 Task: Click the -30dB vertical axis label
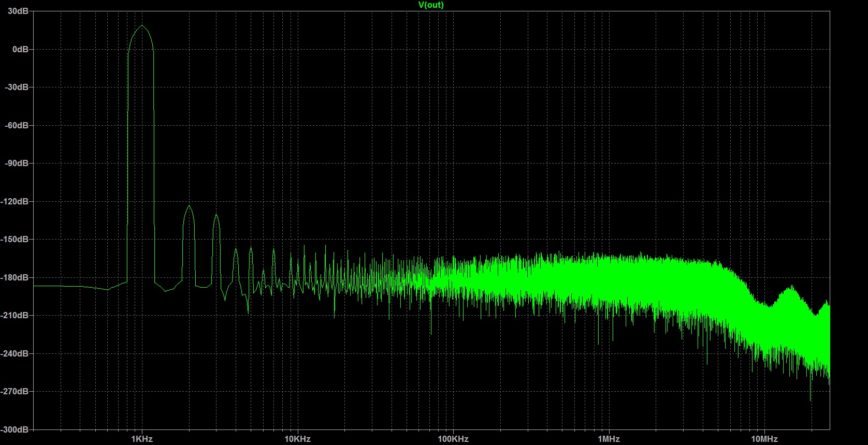click(x=17, y=87)
